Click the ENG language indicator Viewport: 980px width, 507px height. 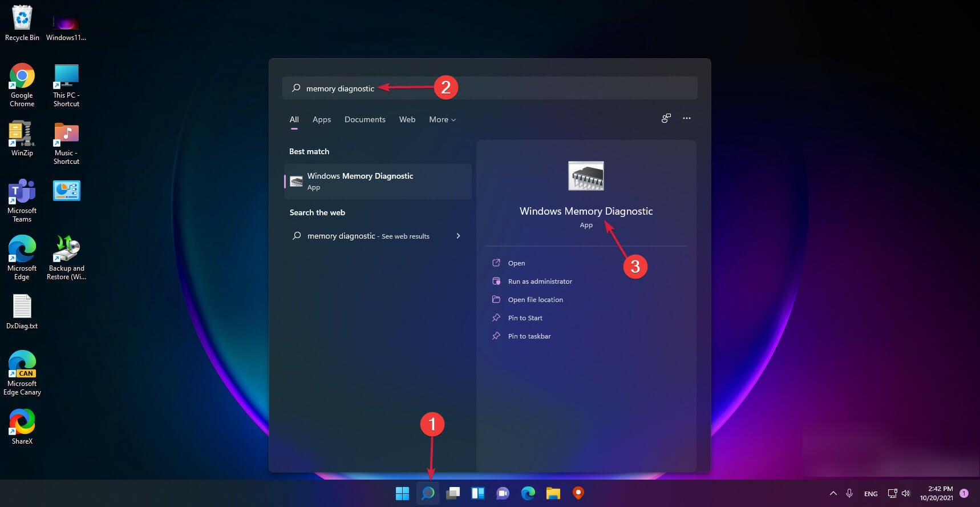click(871, 494)
